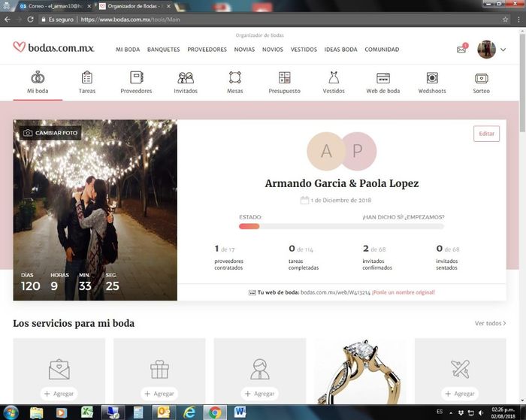Click Agregar on the invitation card
526x420 pixels.
click(59, 394)
